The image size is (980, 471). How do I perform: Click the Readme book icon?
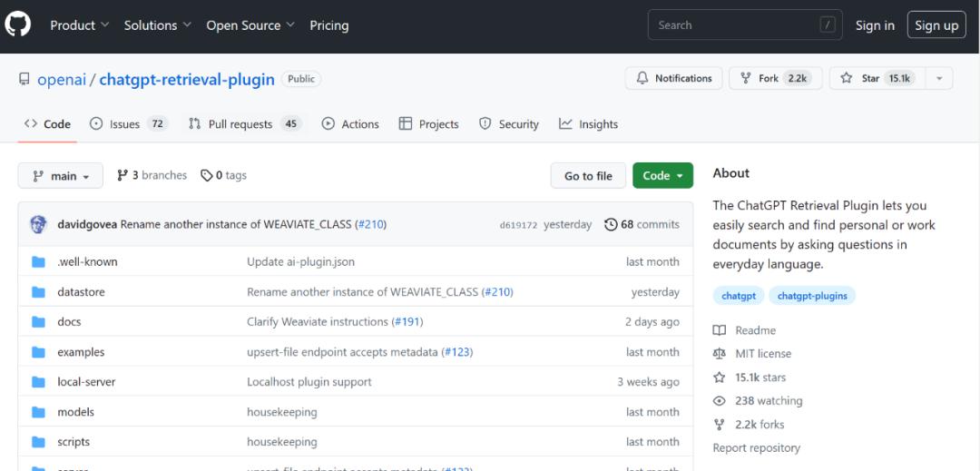click(x=720, y=330)
